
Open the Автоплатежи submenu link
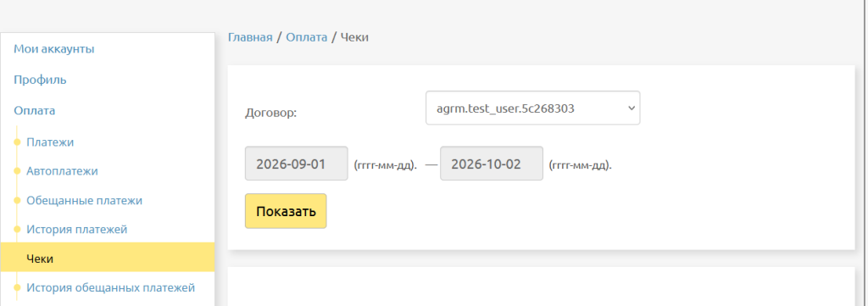pos(62,171)
